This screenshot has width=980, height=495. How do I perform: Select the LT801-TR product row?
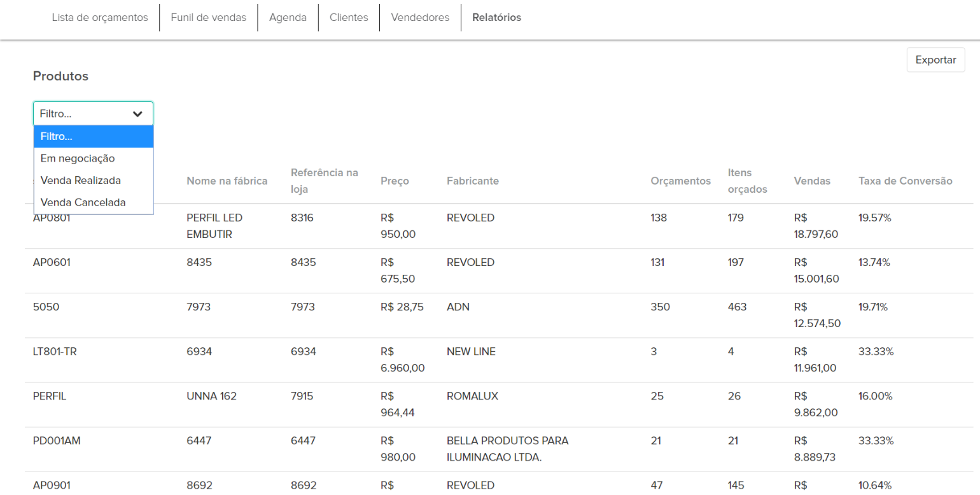pyautogui.click(x=55, y=352)
